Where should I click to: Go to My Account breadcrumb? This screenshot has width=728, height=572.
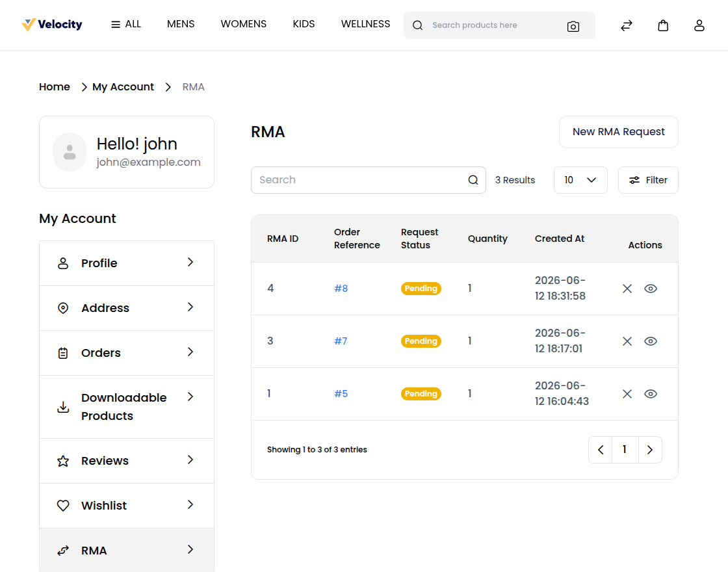click(x=123, y=87)
